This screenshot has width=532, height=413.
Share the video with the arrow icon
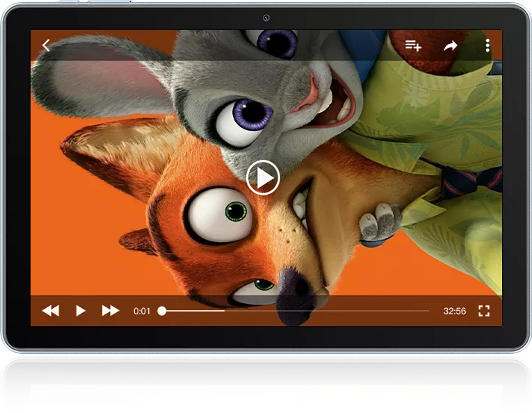click(451, 46)
